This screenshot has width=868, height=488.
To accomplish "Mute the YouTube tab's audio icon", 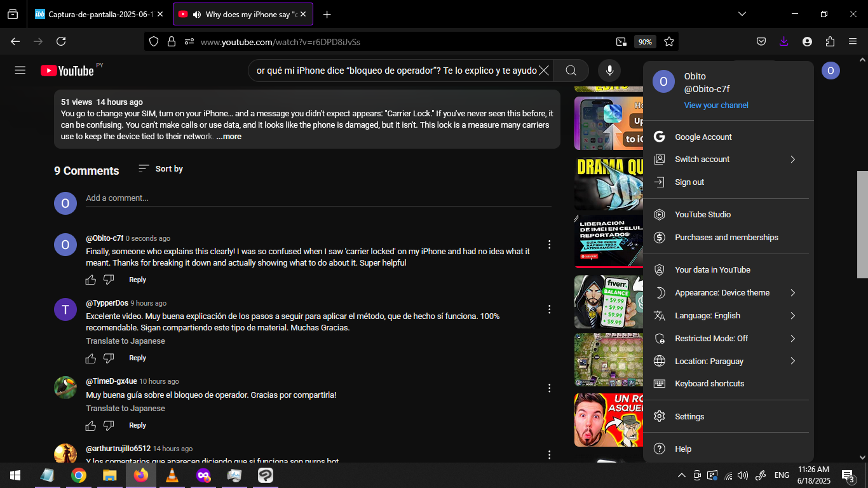I will coord(196,14).
